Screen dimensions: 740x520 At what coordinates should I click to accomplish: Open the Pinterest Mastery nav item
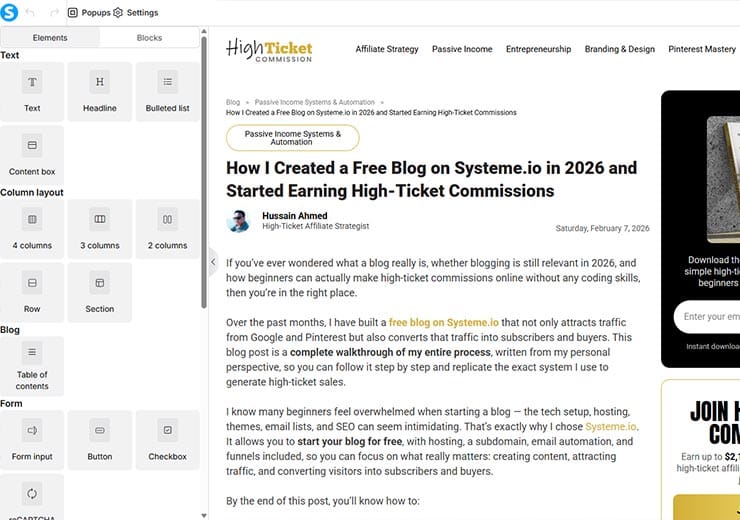(702, 49)
